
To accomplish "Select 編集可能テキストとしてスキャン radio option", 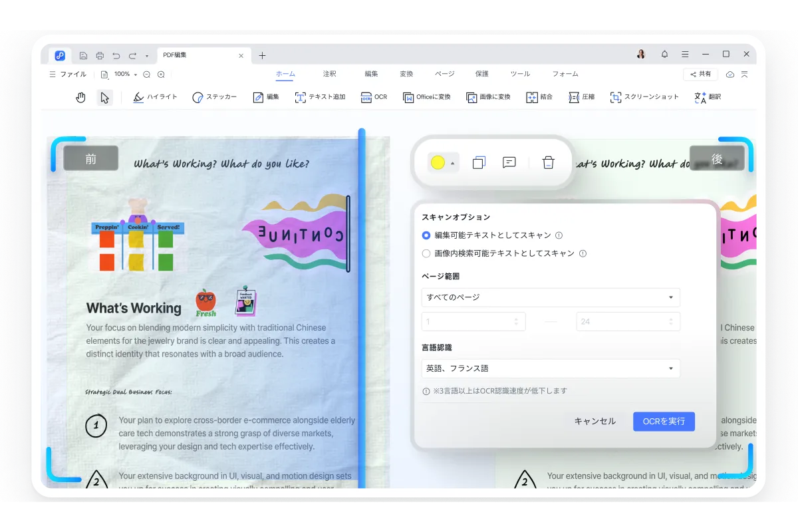I will click(426, 235).
